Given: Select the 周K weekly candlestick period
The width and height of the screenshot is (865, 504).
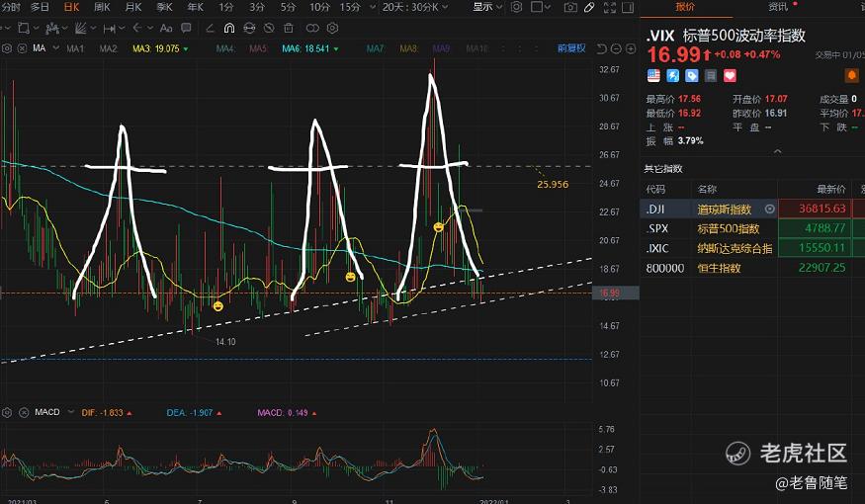Looking at the screenshot, I should (x=102, y=7).
